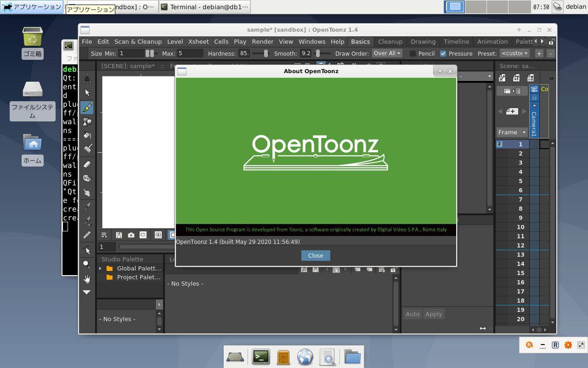Open the Preset dropdown
588x368 pixels.
click(514, 53)
